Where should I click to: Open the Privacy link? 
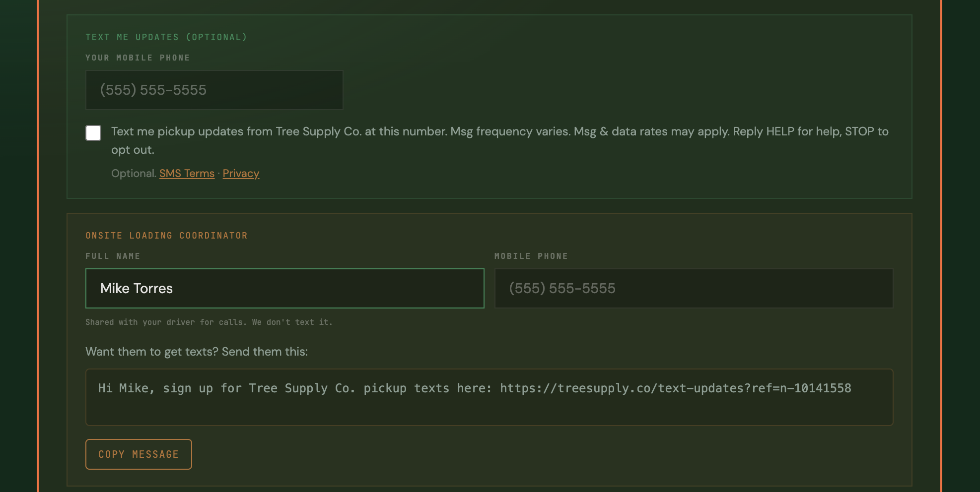click(x=241, y=174)
